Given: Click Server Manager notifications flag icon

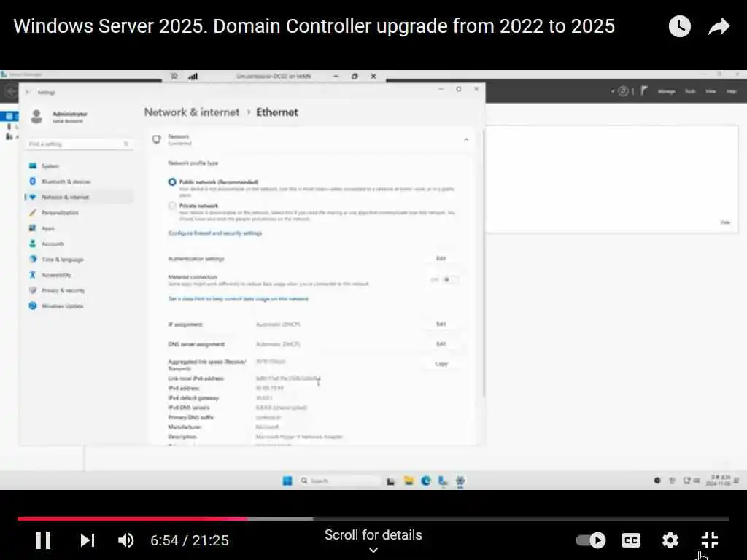Looking at the screenshot, I should (643, 90).
